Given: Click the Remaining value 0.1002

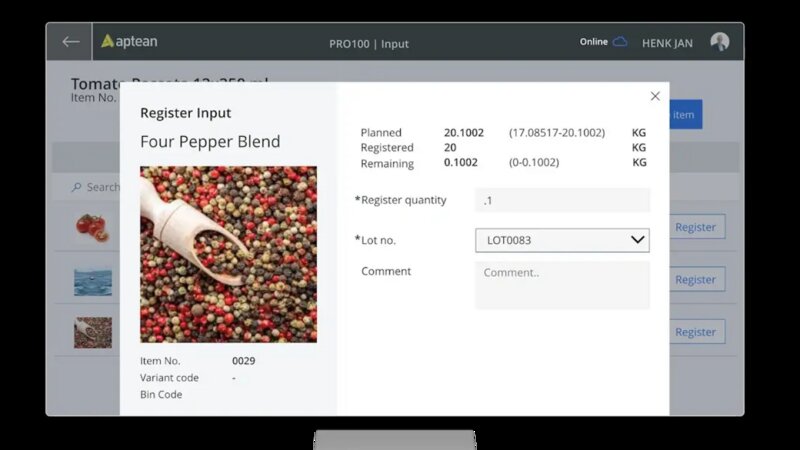Looking at the screenshot, I should (x=461, y=162).
